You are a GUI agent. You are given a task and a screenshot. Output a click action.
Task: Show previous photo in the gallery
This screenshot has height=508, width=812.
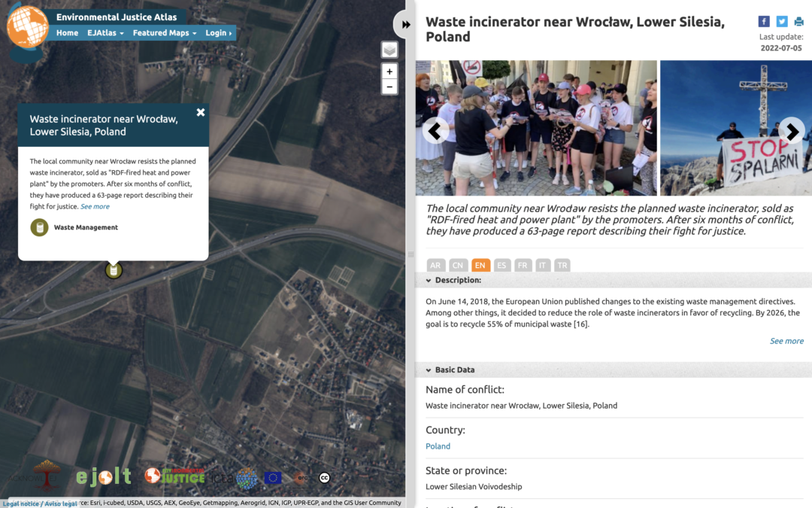tap(435, 131)
